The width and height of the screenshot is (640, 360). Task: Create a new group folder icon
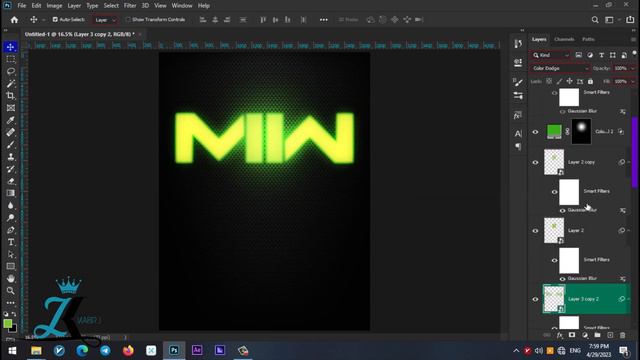tap(598, 335)
